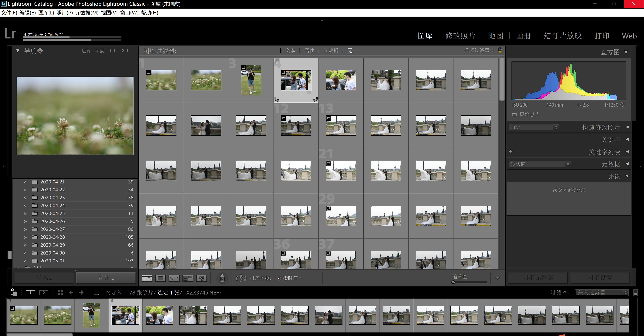Open people face view icon

(201, 278)
